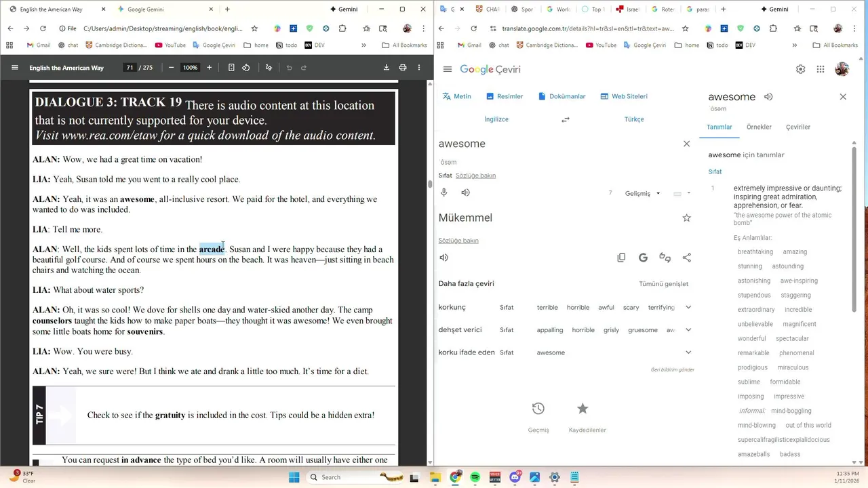
Task: Click the taskbar Search box
Action: click(358, 477)
